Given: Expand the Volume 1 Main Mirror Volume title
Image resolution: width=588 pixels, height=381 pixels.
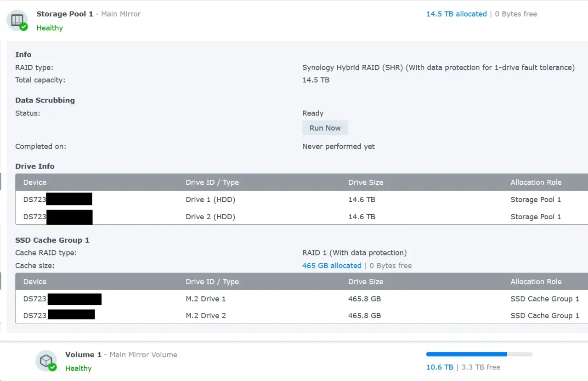Looking at the screenshot, I should click(121, 354).
